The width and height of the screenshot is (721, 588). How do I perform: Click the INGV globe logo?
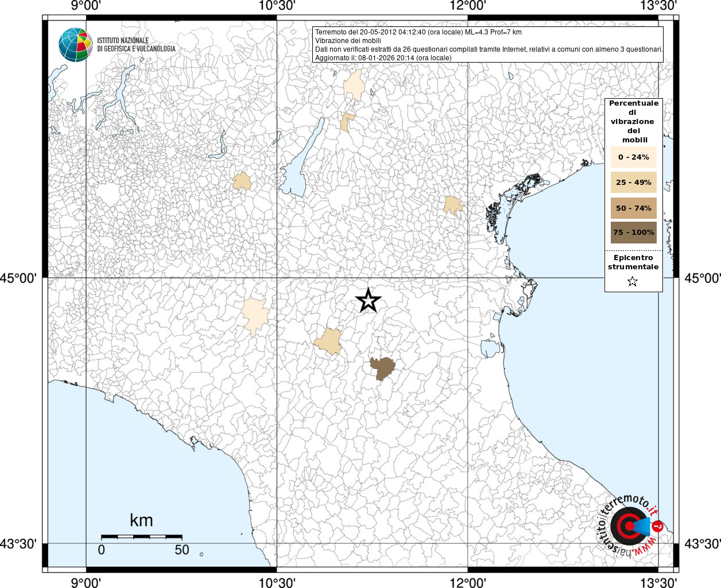point(75,45)
